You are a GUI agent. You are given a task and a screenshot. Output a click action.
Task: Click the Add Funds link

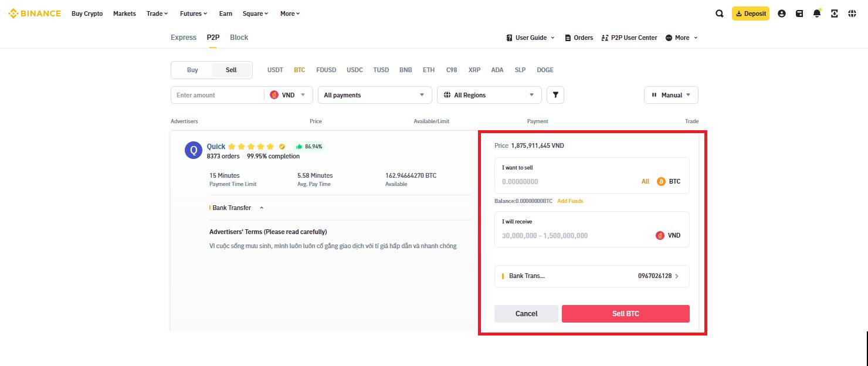(570, 201)
